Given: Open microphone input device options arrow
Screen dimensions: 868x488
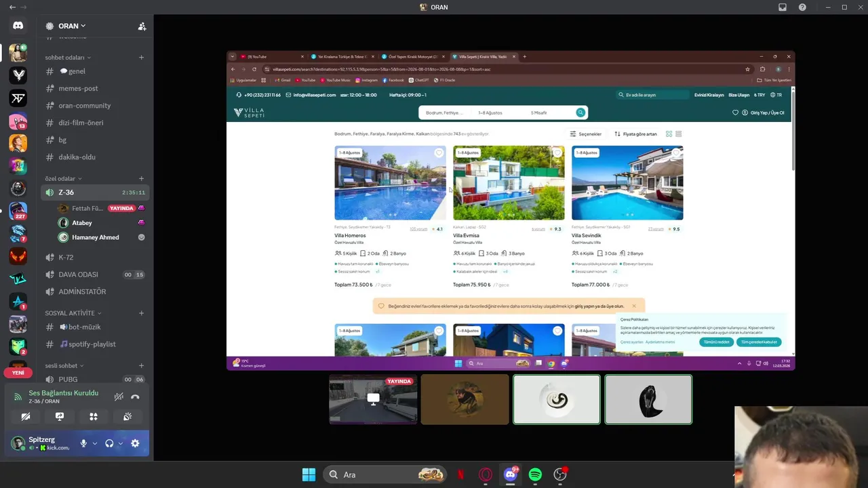Looking at the screenshot, I should point(94,443).
